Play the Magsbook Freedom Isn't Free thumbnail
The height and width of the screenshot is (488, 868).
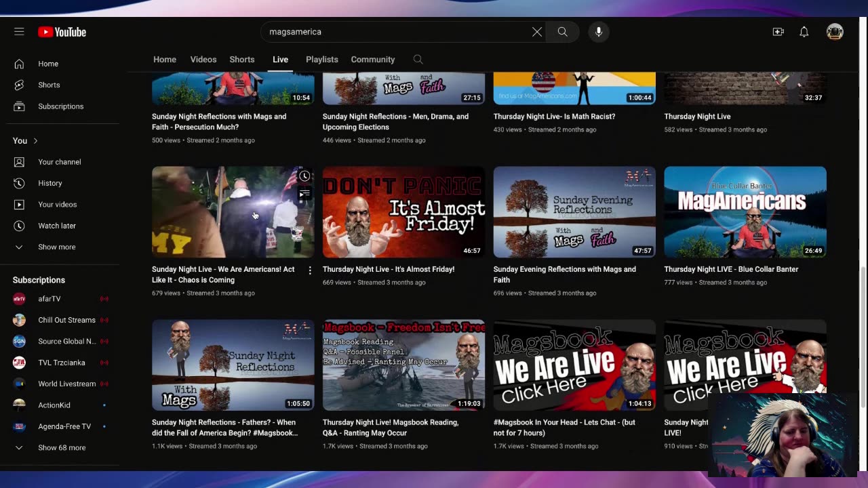click(x=403, y=365)
